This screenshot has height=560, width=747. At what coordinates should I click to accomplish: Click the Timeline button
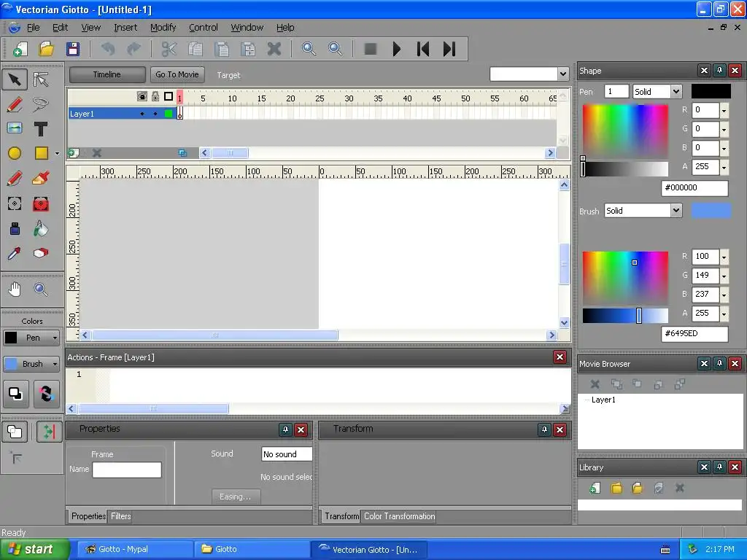[107, 74]
